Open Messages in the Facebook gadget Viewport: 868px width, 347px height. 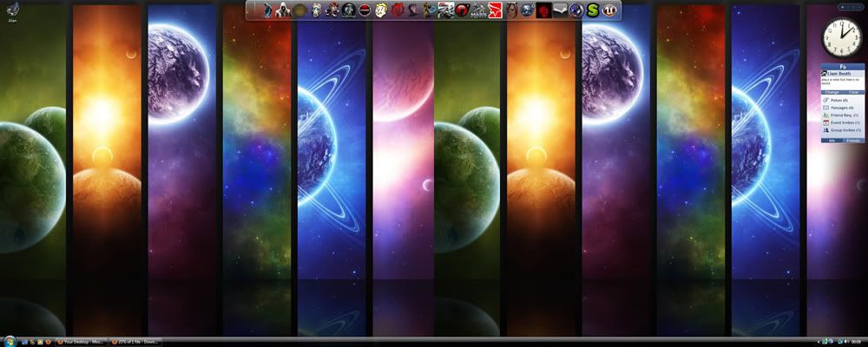pyautogui.click(x=839, y=108)
